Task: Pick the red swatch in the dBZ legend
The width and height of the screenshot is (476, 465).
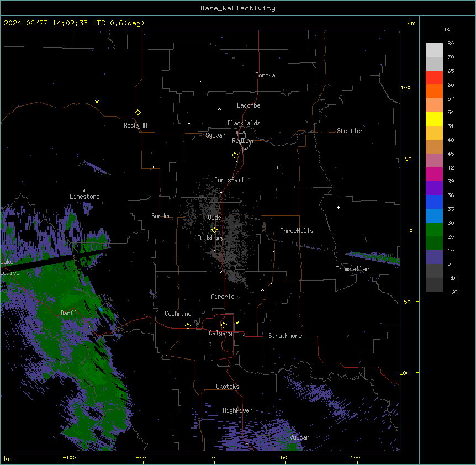Action: coord(434,77)
